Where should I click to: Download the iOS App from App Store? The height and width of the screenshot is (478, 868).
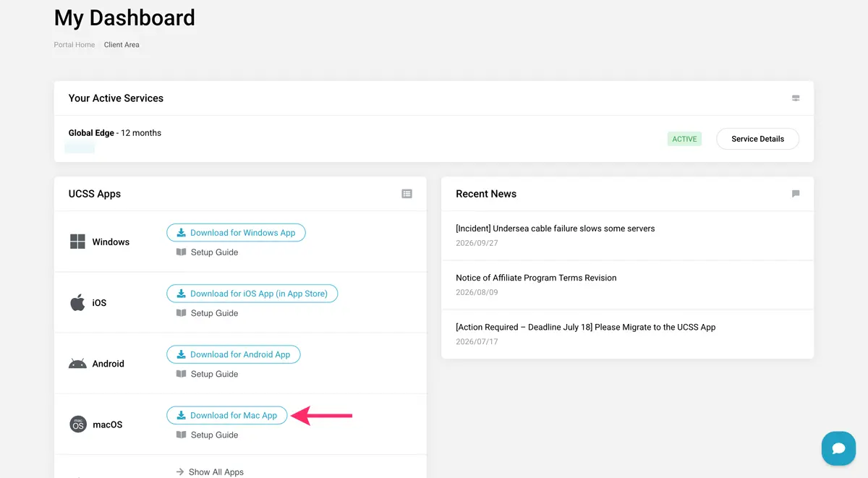point(252,294)
